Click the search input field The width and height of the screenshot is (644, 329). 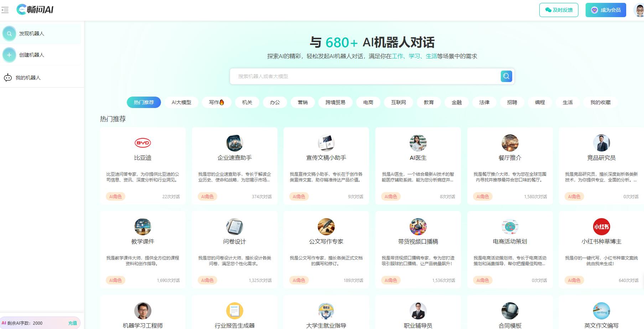coord(356,76)
